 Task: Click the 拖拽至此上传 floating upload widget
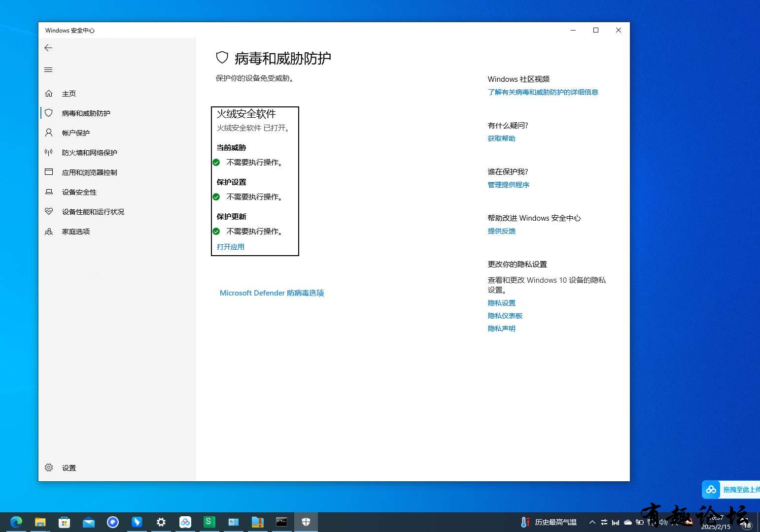(731, 490)
